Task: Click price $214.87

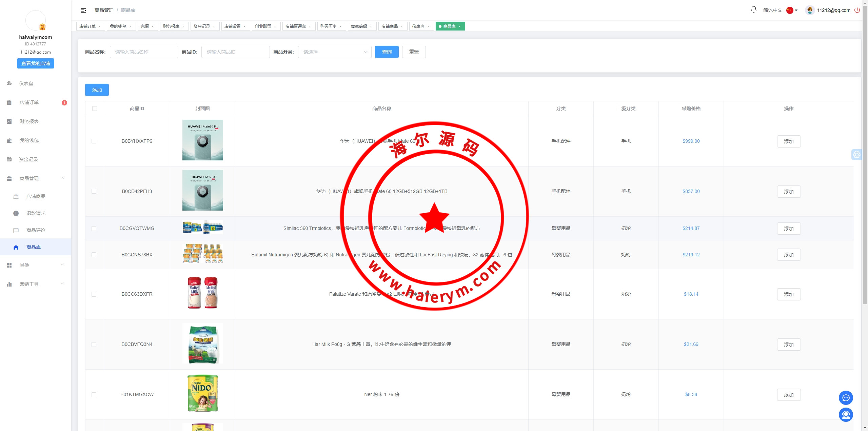Action: (x=691, y=228)
